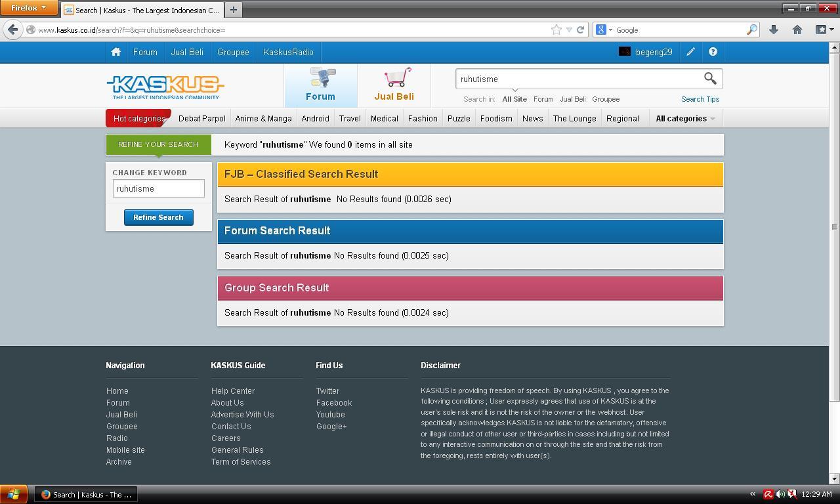Image resolution: width=840 pixels, height=504 pixels.
Task: Open Help Center footer link
Action: [233, 391]
